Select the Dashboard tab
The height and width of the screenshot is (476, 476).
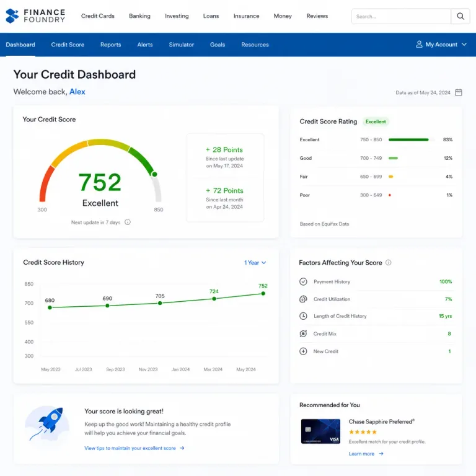coord(20,45)
